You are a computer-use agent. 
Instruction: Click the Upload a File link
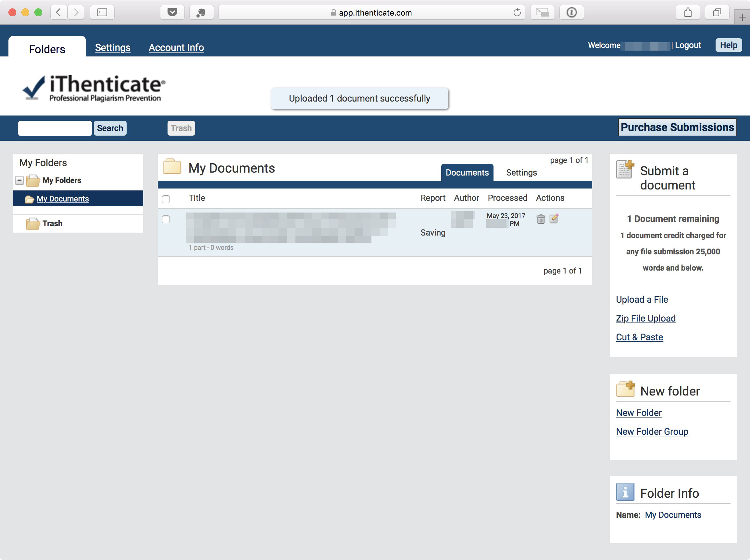coord(642,299)
